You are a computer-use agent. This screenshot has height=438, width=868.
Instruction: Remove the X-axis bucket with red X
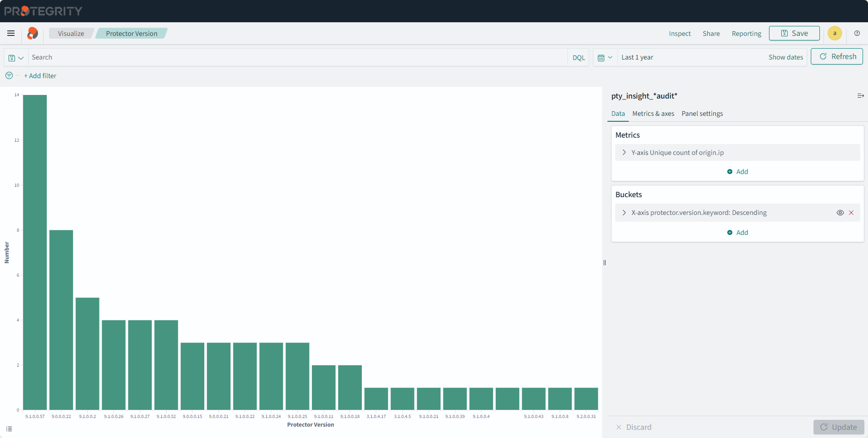(851, 213)
